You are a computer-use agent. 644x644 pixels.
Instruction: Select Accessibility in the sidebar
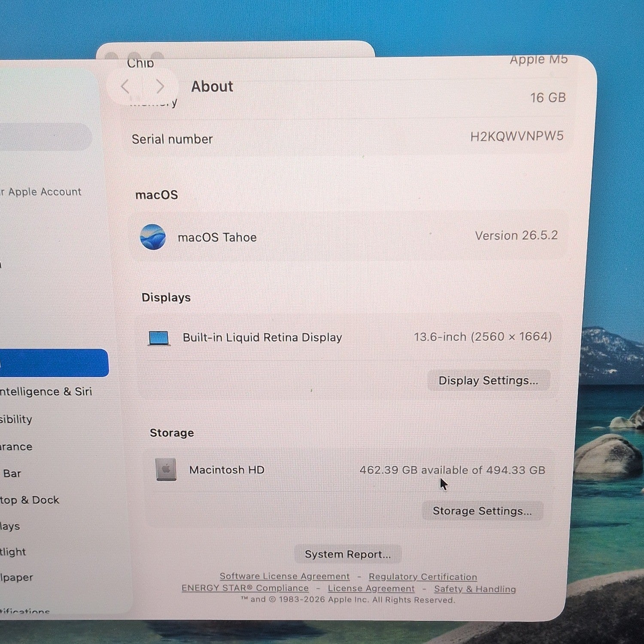pos(16,419)
